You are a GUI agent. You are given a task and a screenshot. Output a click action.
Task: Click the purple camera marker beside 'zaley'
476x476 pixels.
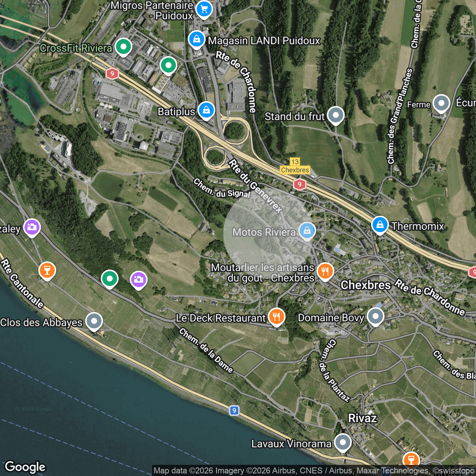(x=32, y=227)
